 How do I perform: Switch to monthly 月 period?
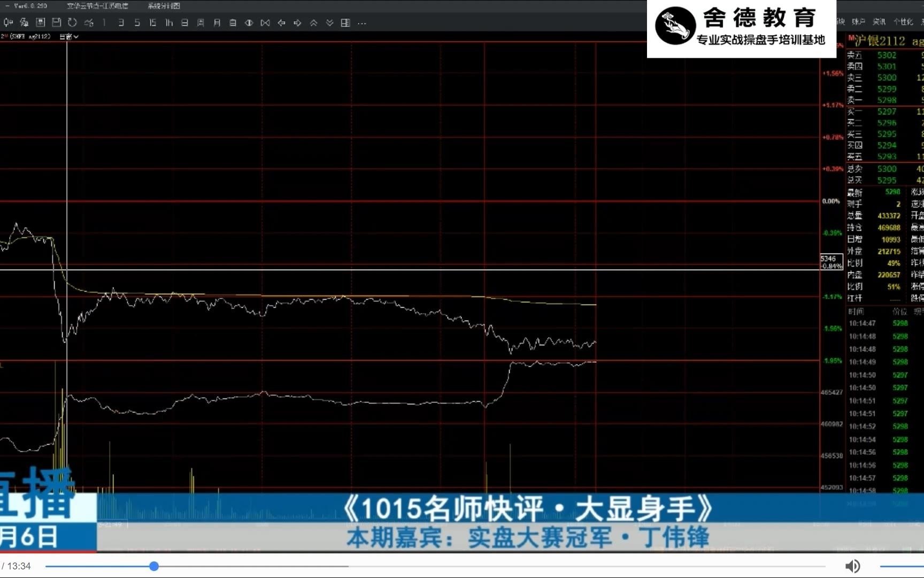pyautogui.click(x=217, y=22)
